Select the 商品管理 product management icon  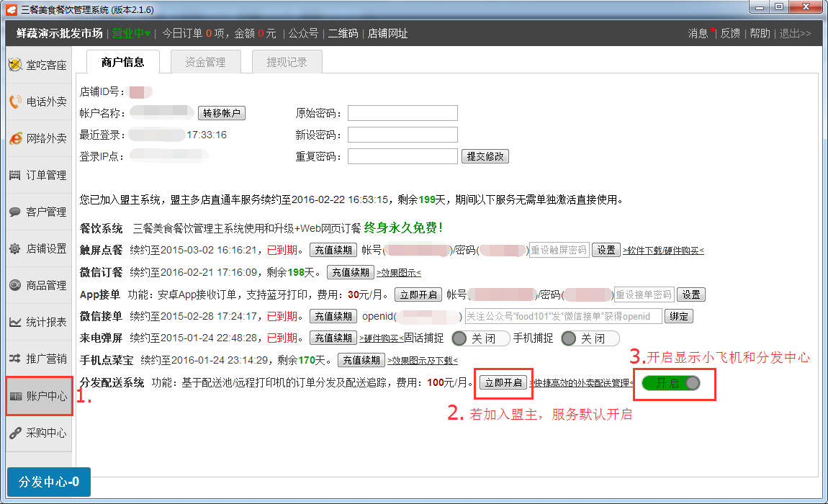[15, 285]
